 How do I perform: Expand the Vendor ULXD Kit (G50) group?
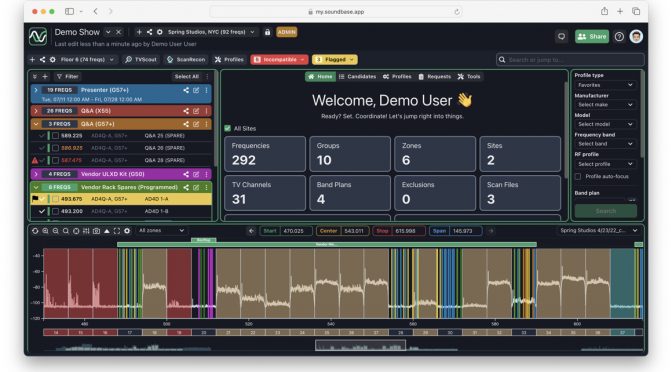[36, 174]
